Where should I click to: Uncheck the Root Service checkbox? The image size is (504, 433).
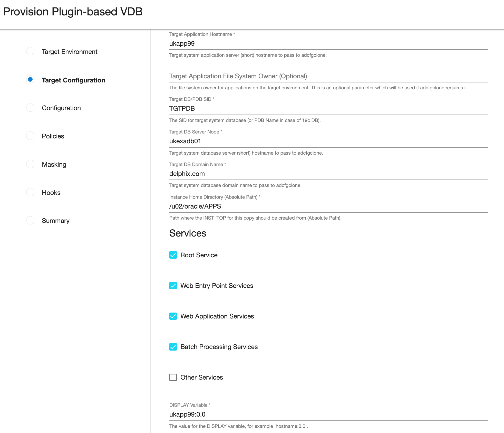[173, 255]
